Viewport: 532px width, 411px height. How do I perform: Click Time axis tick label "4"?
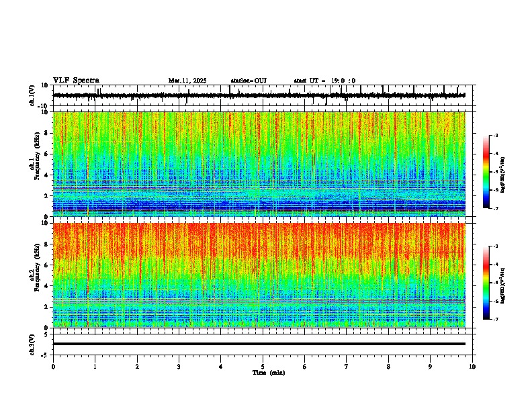(x=221, y=367)
